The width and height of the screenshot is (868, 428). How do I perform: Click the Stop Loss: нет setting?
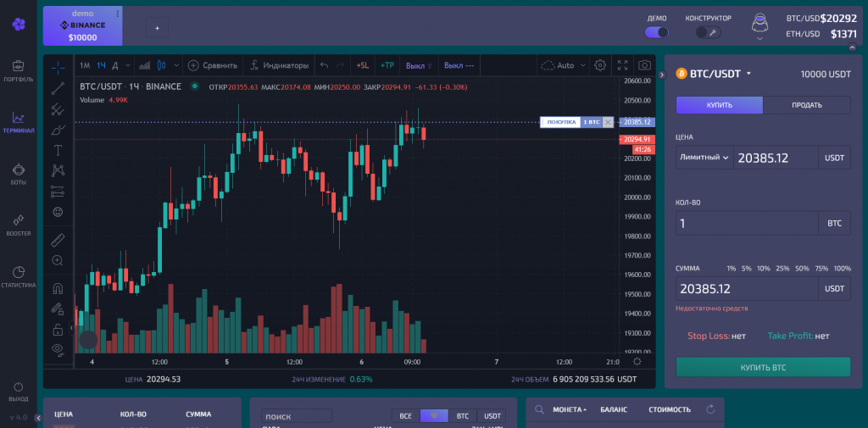pos(716,336)
